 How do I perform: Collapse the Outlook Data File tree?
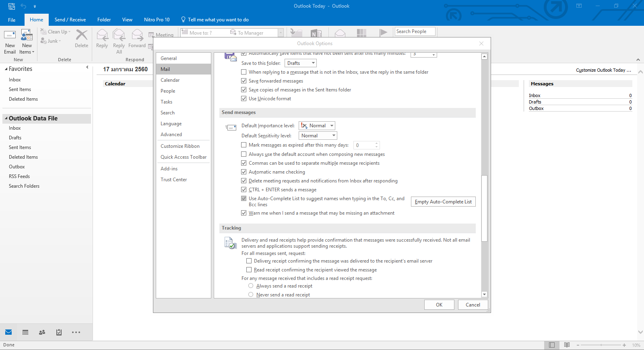[x=6, y=118]
